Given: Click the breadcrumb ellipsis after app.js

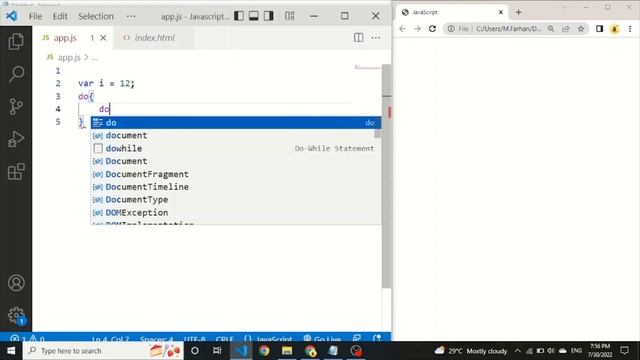Looking at the screenshot, I should [x=95, y=58].
